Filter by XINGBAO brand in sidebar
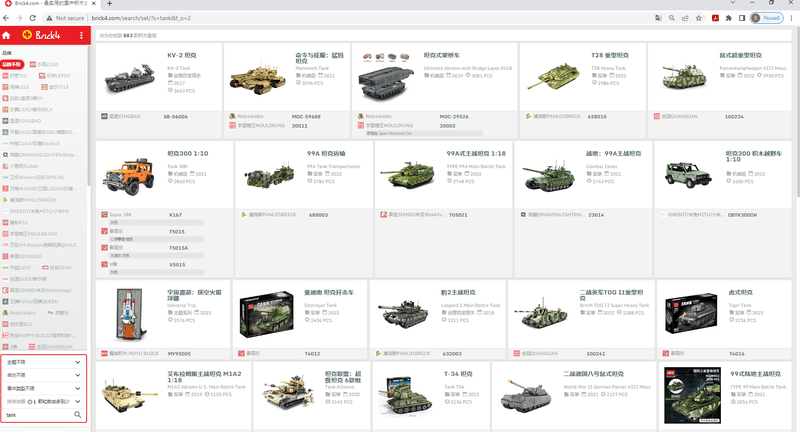The height and width of the screenshot is (432, 800). coord(22,121)
